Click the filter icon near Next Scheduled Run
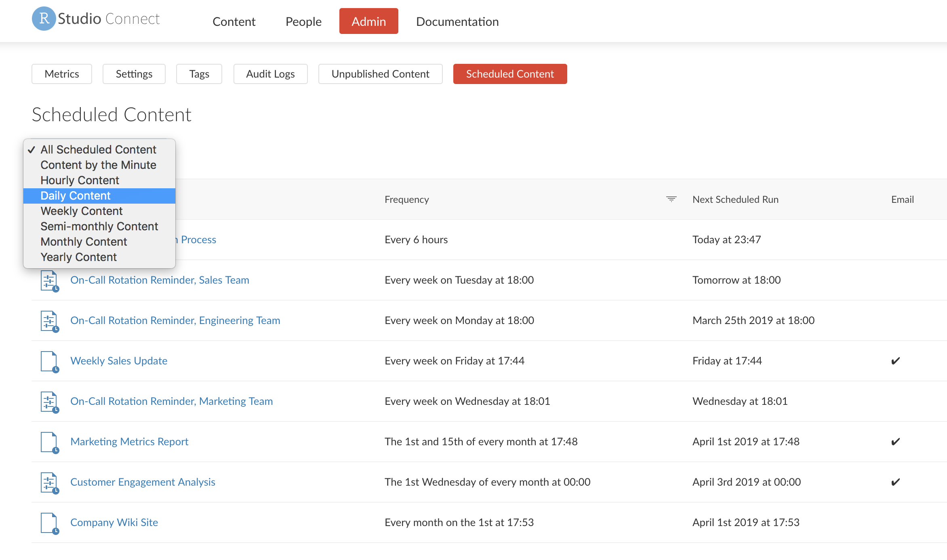Image resolution: width=947 pixels, height=560 pixels. [671, 199]
